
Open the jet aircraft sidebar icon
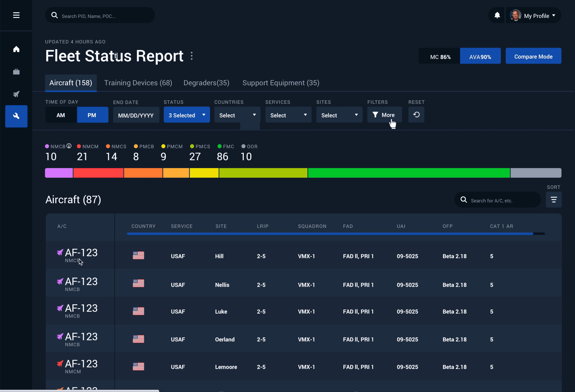[16, 94]
